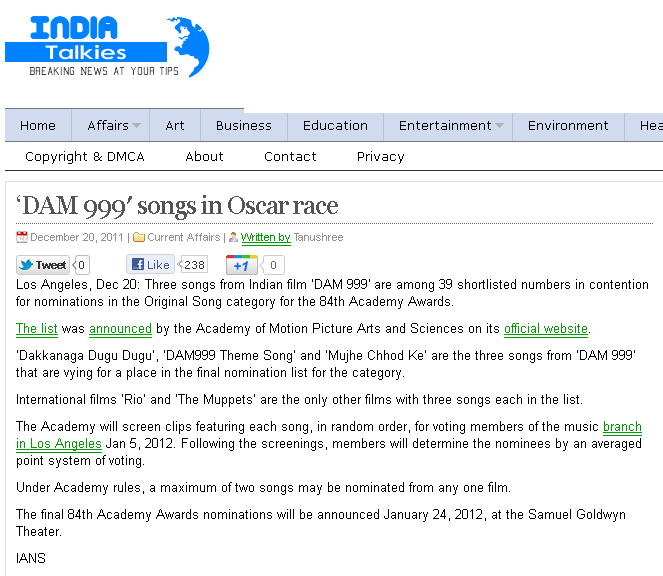Expand the Affairs menu dropdown arrow
This screenshot has height=576, width=663.
136,126
